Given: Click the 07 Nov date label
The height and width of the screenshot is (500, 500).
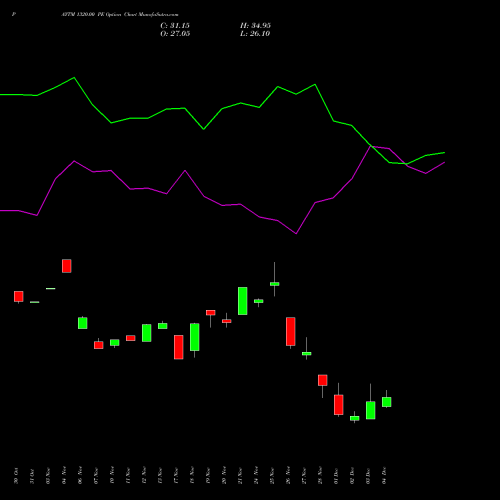Looking at the screenshot, I should pyautogui.click(x=96, y=476).
